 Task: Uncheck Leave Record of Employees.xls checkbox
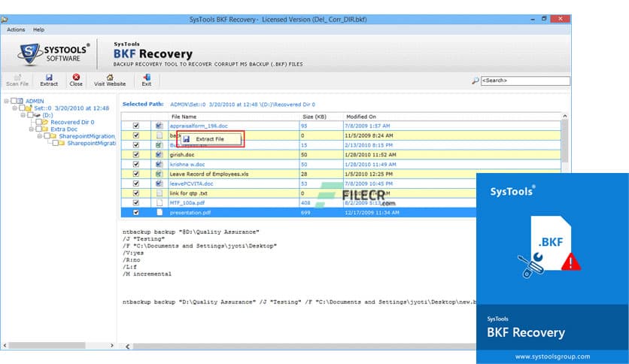[136, 174]
